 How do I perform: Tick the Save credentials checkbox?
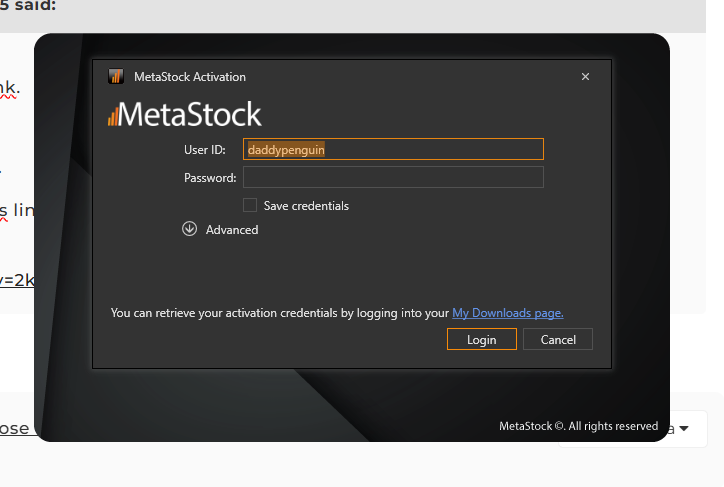click(x=250, y=205)
